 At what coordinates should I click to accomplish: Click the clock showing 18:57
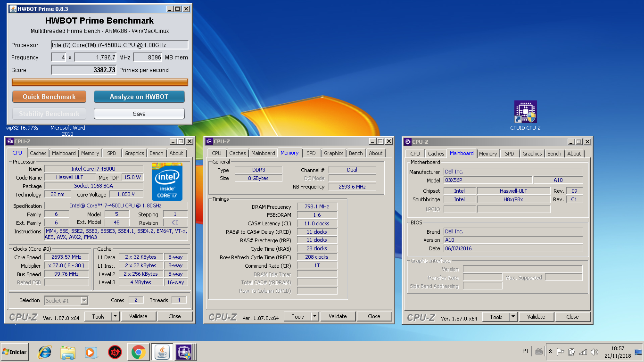(x=618, y=348)
